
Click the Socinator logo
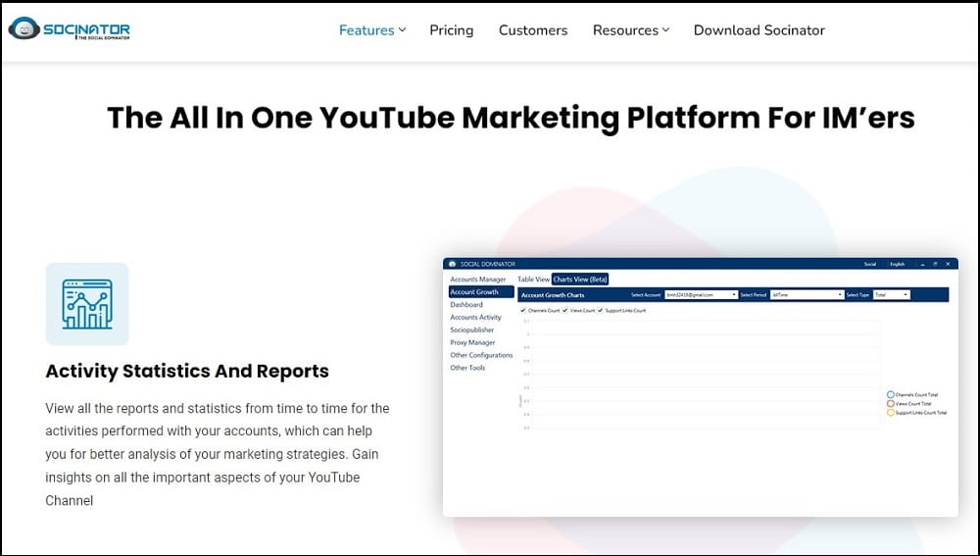point(70,28)
